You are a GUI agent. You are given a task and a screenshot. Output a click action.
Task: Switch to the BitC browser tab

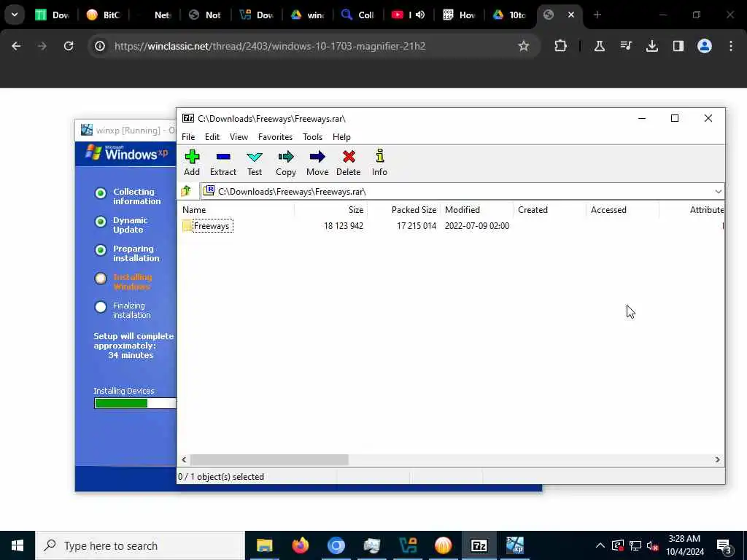coord(103,15)
